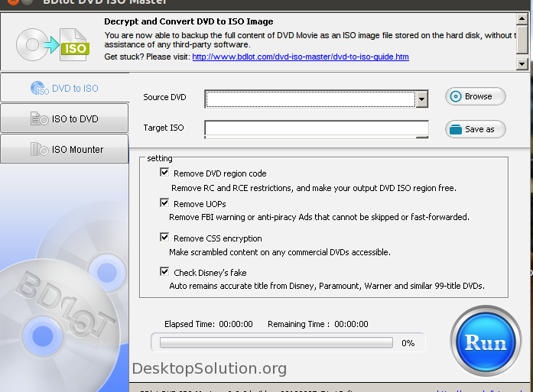Click the conversion progress bar

click(276, 342)
